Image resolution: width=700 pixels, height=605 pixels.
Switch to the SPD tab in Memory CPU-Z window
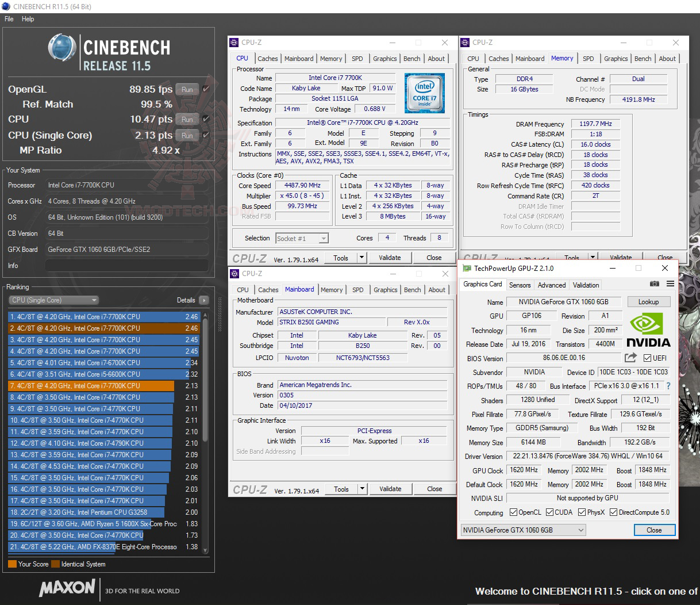point(589,59)
